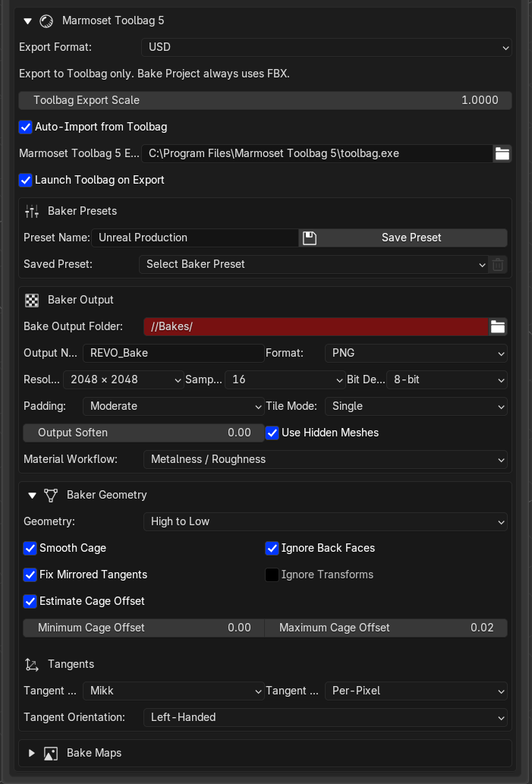The width and height of the screenshot is (532, 784).
Task: Open the Tangent space dropdown showing Mikk
Action: [174, 691]
